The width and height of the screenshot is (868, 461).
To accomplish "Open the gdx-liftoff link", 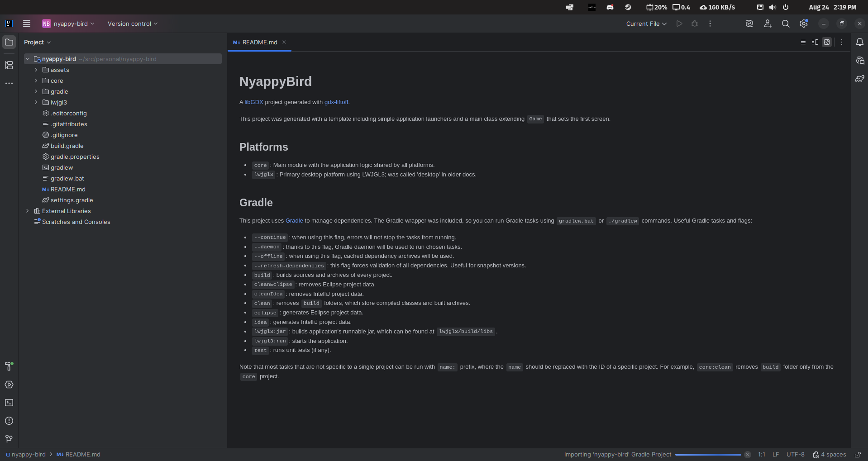I will click(x=336, y=102).
